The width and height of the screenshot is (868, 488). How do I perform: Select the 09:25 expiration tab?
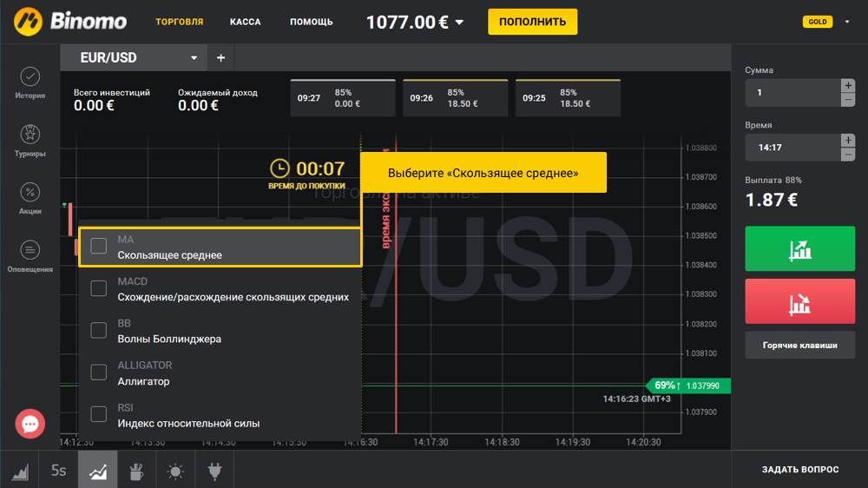click(x=568, y=98)
